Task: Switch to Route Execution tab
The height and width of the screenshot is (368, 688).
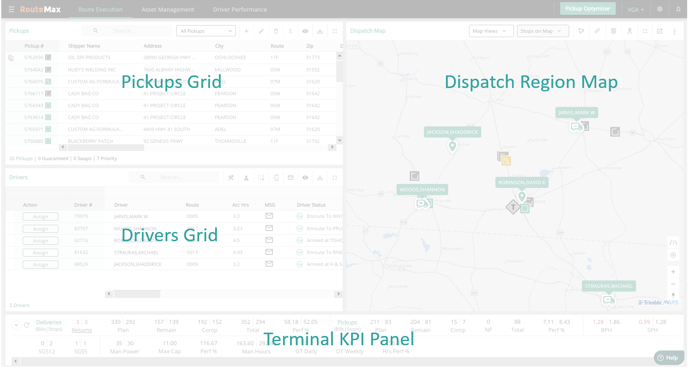Action: (x=100, y=9)
